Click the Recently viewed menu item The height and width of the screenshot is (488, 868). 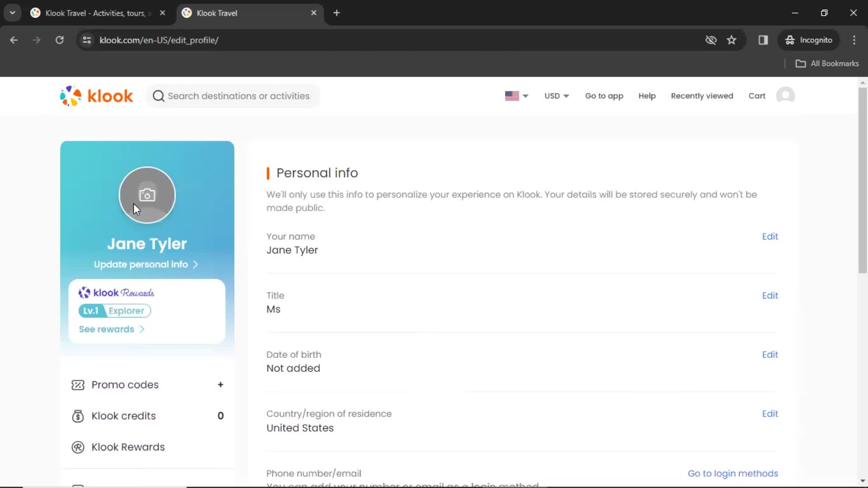click(702, 96)
